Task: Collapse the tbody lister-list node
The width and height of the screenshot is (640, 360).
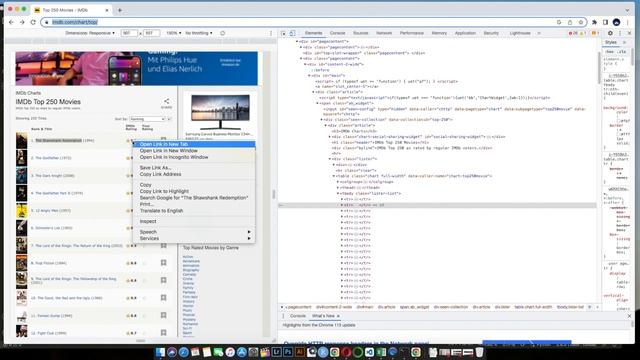Action: point(338,193)
